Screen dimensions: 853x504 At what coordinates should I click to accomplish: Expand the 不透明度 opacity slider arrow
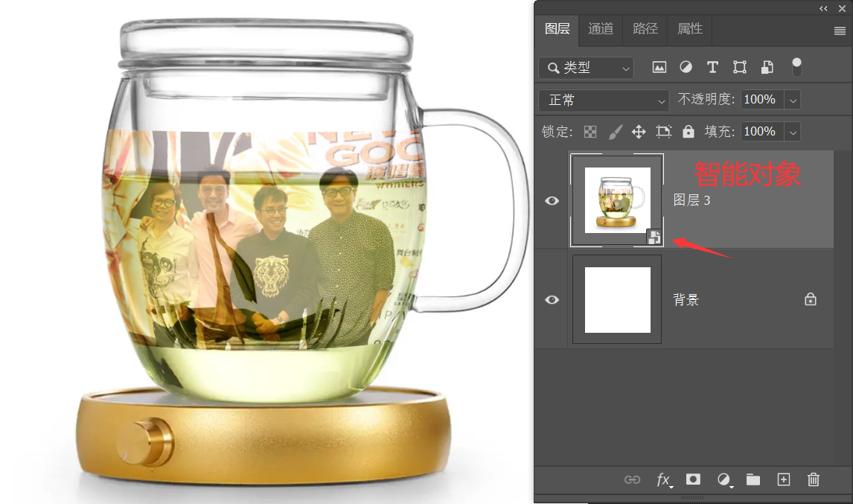pyautogui.click(x=793, y=101)
